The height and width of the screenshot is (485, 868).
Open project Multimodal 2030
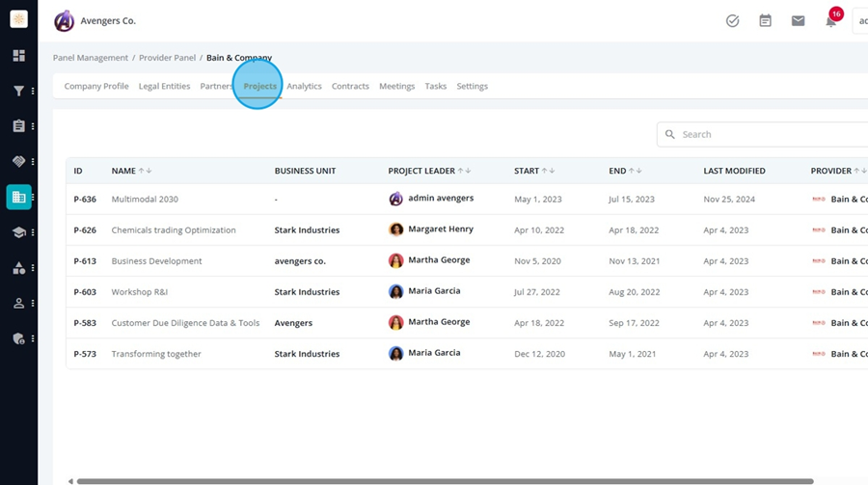coord(145,199)
